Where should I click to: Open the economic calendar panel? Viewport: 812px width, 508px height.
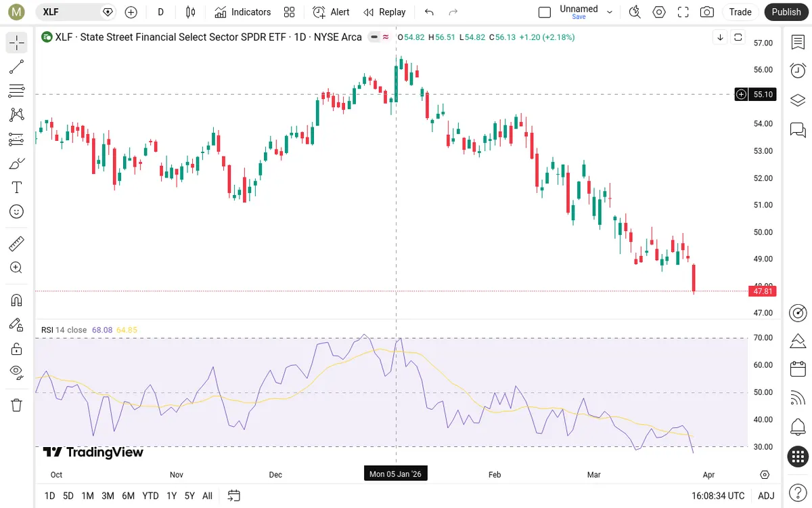[798, 369]
